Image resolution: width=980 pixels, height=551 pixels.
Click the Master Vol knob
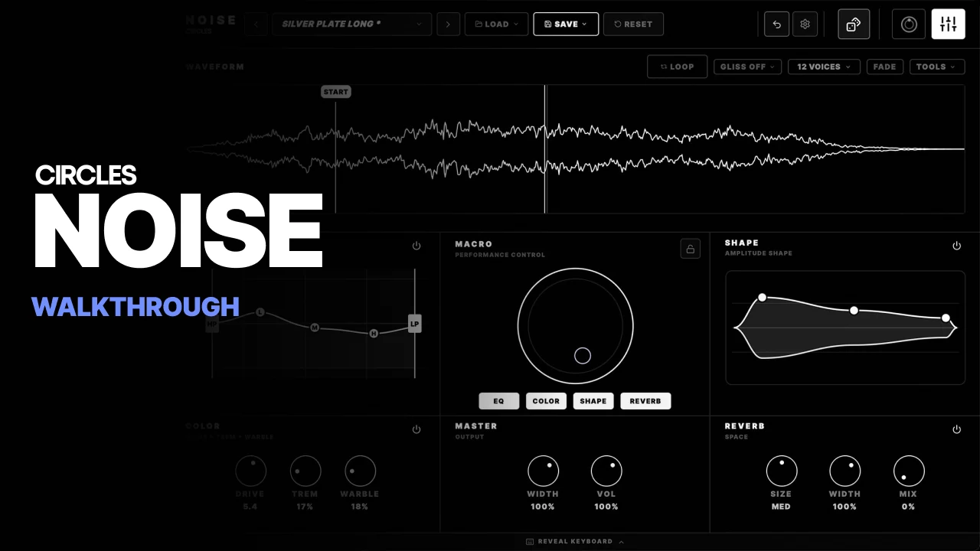[x=606, y=471]
